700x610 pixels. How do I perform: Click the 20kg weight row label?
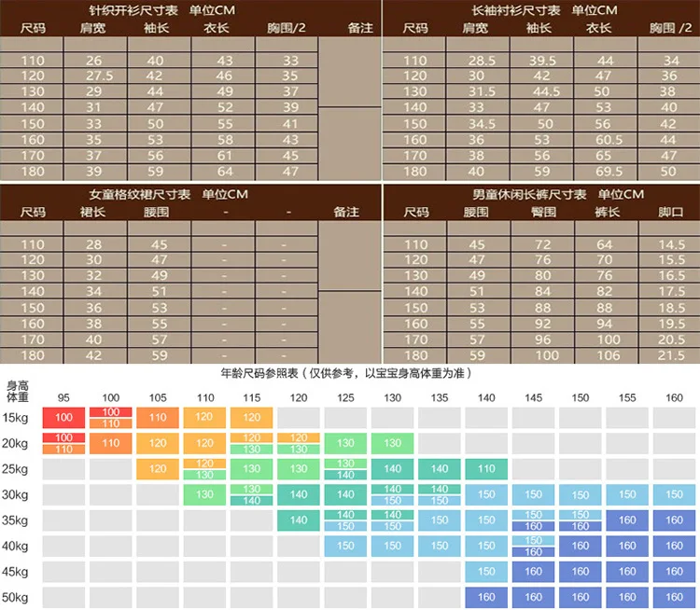[15, 444]
